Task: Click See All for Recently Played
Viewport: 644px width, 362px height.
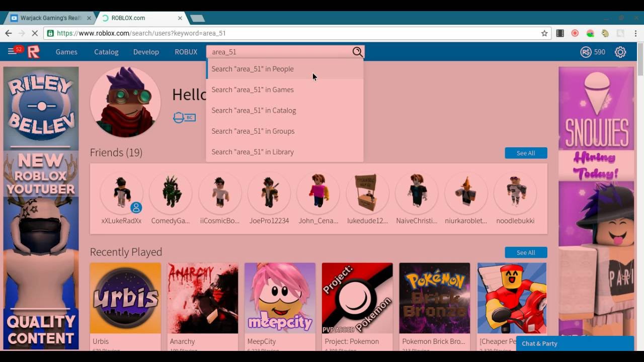Action: (x=526, y=252)
